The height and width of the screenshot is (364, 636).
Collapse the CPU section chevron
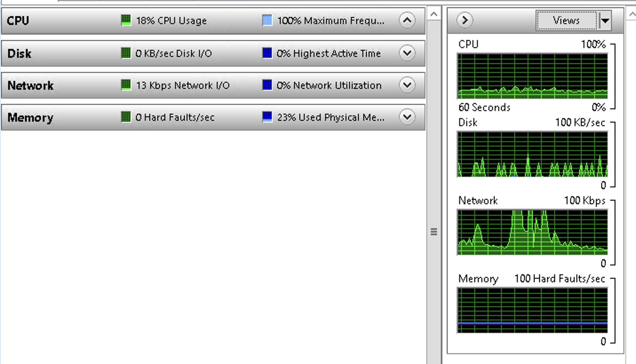pos(407,20)
